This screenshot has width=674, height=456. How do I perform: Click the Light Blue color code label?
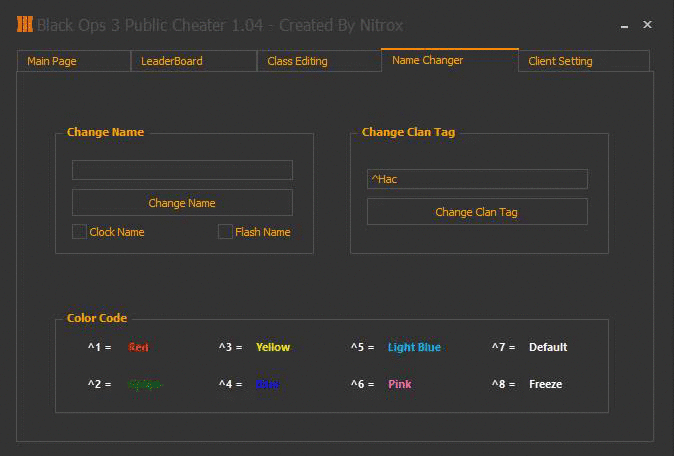coord(414,347)
